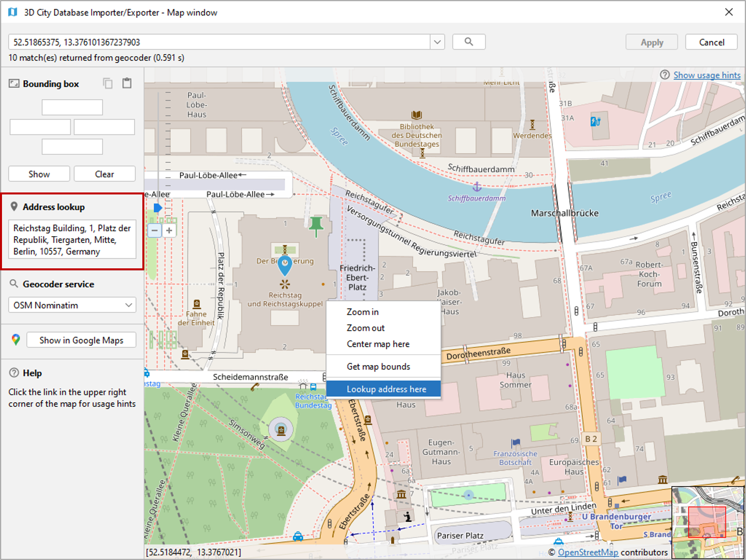Click the coordinates search input field
746x560 pixels.
point(219,42)
